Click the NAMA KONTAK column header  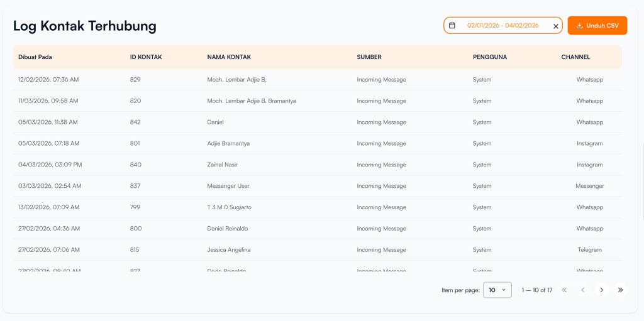tap(229, 57)
